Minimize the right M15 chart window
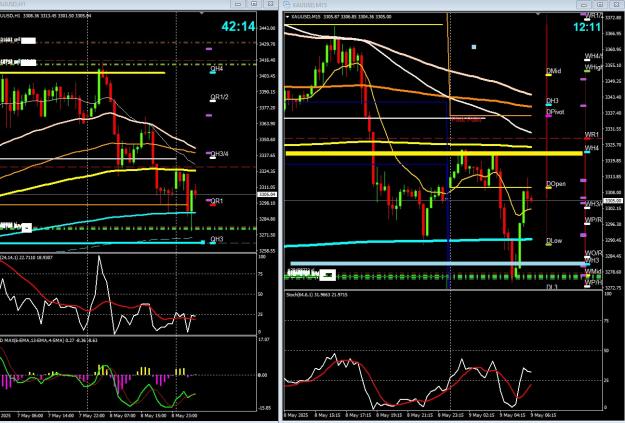 (x=584, y=4)
